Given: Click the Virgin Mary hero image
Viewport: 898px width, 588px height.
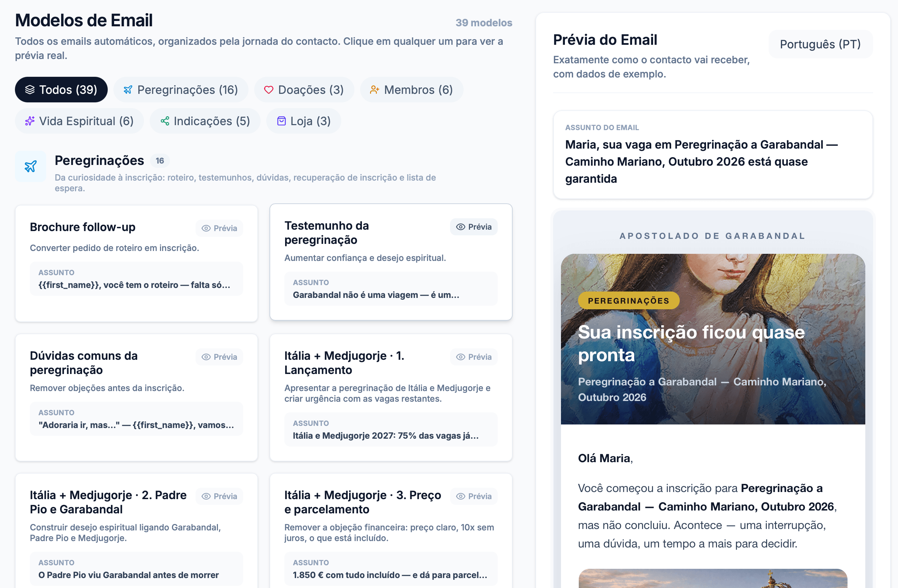Looking at the screenshot, I should (713, 339).
